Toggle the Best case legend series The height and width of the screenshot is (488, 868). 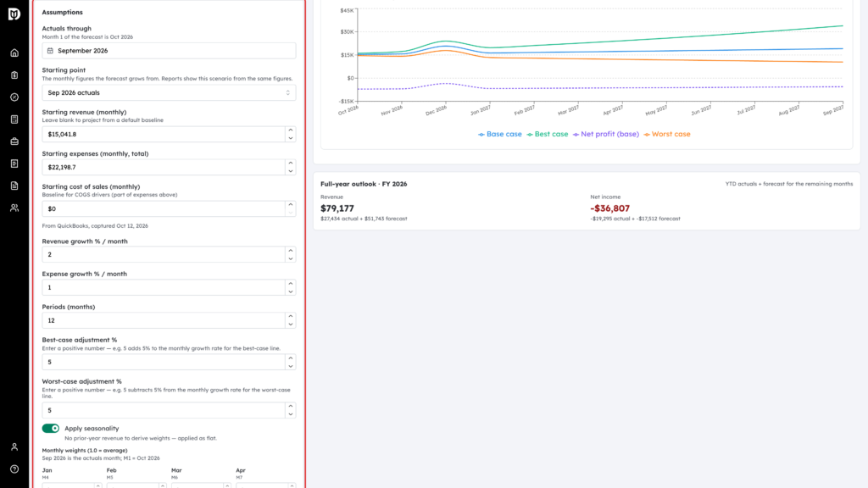(548, 134)
